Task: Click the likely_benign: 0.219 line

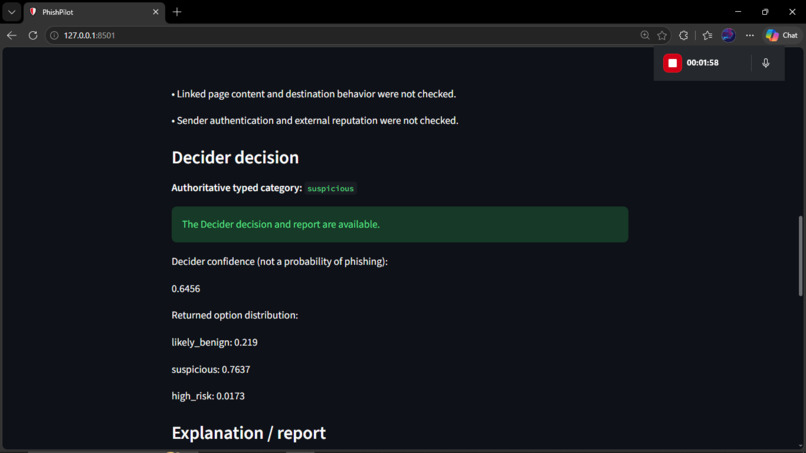Action: 214,342
